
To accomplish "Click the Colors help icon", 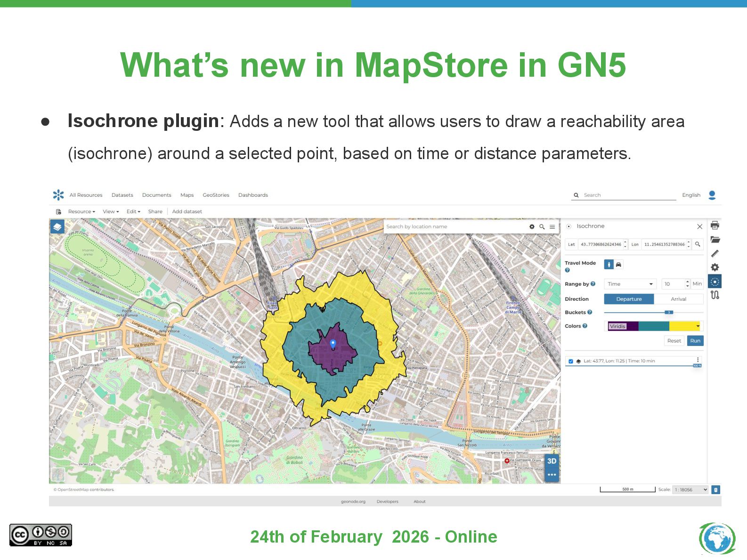I will point(585,326).
